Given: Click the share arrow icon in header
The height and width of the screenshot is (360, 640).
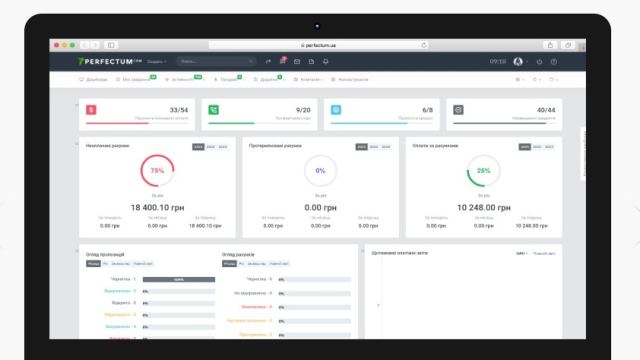Looking at the screenshot, I should tap(268, 62).
